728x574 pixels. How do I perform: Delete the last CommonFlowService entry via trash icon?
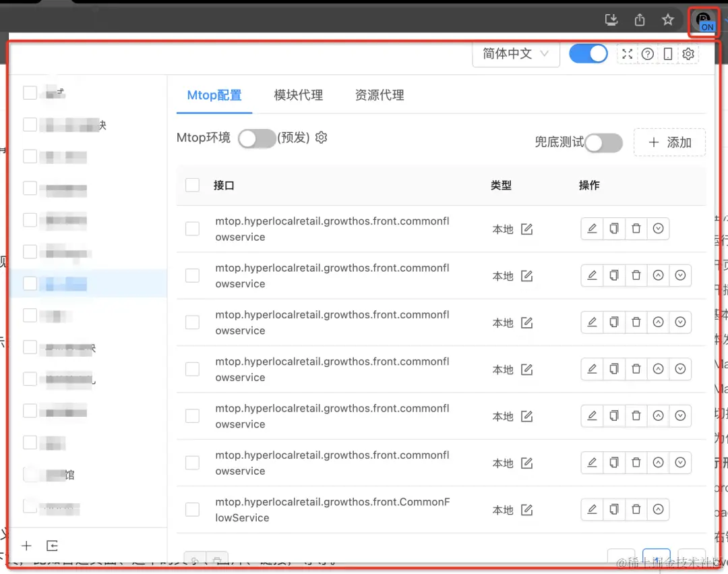636,509
